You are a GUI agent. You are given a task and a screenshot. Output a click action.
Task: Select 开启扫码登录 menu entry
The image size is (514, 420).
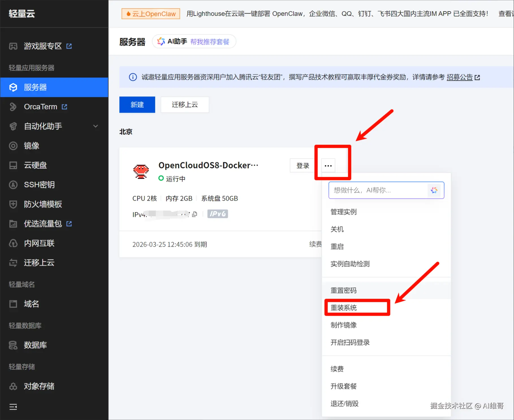[386, 343]
